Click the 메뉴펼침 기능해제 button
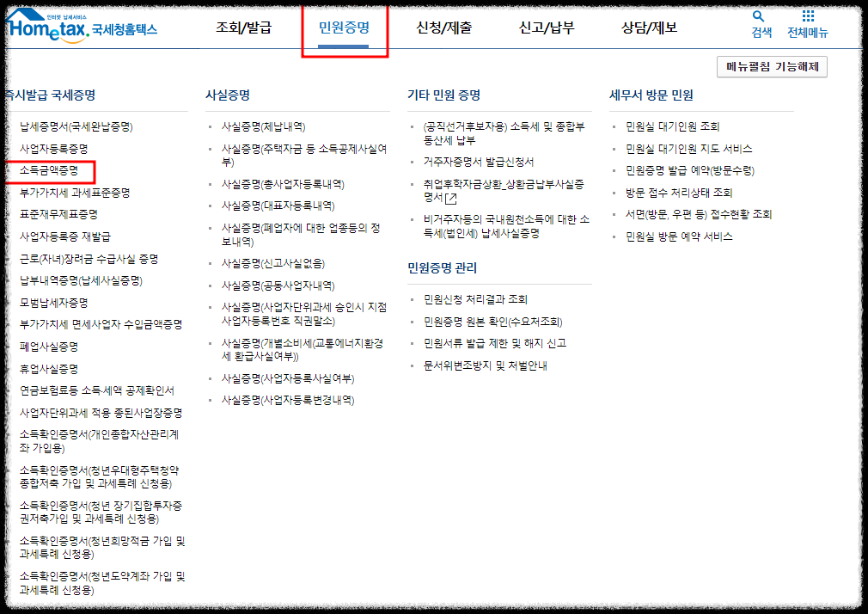 click(770, 65)
